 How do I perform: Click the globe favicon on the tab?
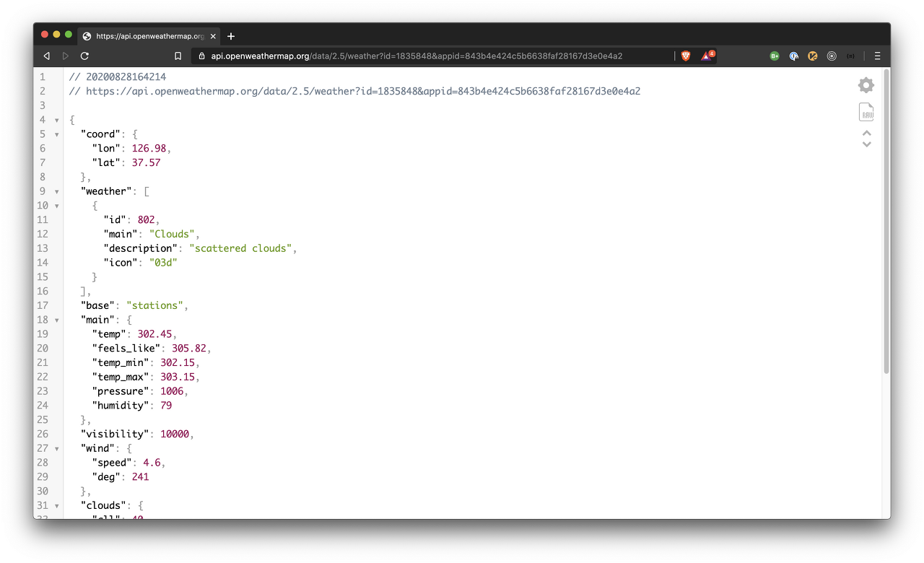[x=87, y=36]
